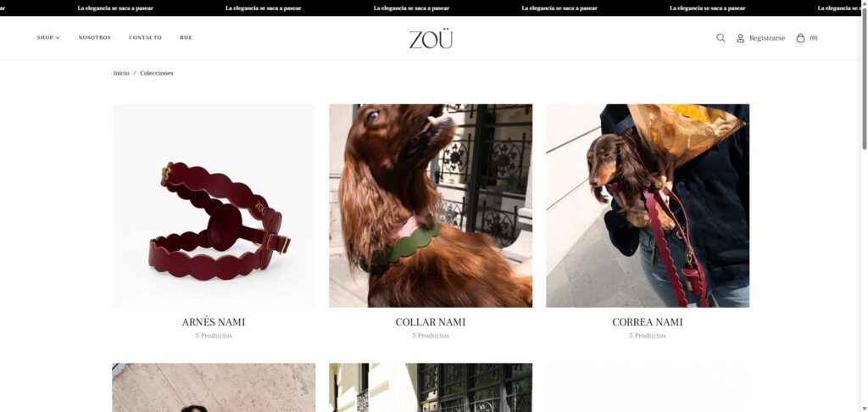
Task: Open COLLAR NAMI collection title
Action: coord(431,322)
